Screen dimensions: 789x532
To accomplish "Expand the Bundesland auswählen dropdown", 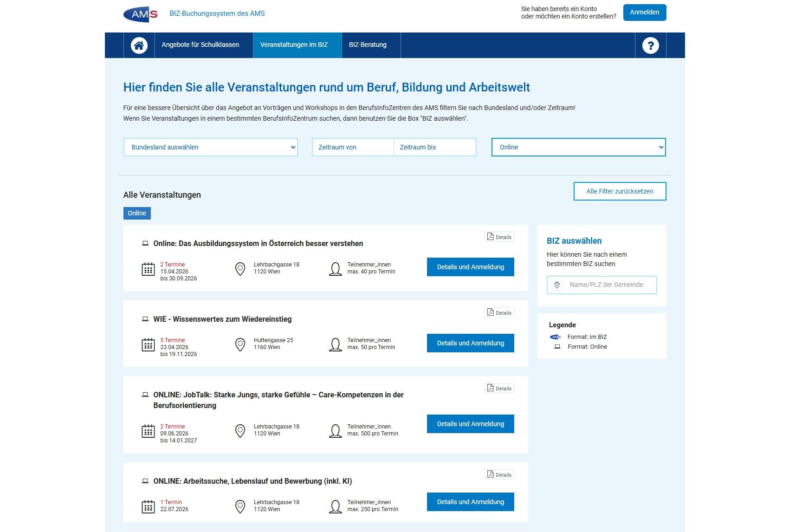I will (x=210, y=147).
